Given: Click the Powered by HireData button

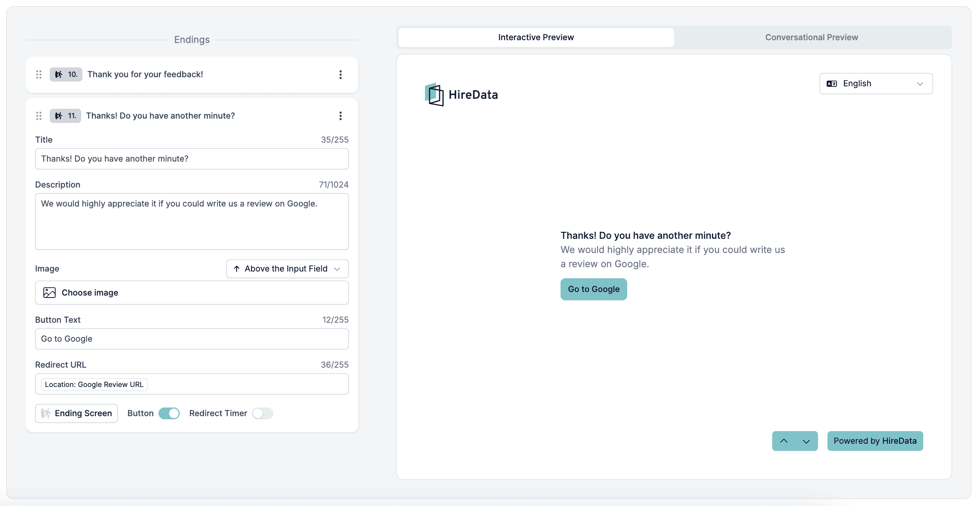Looking at the screenshot, I should pyautogui.click(x=875, y=441).
